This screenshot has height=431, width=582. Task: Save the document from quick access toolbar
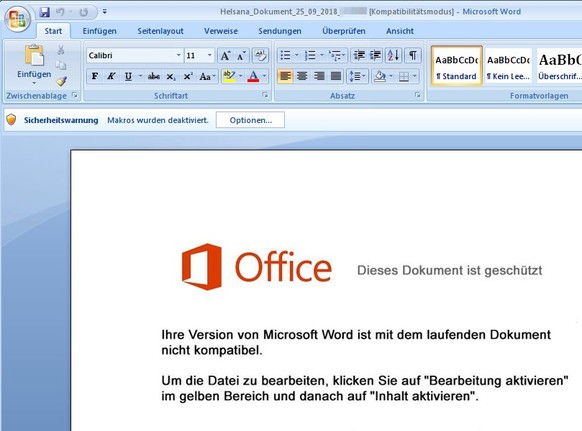coord(45,12)
